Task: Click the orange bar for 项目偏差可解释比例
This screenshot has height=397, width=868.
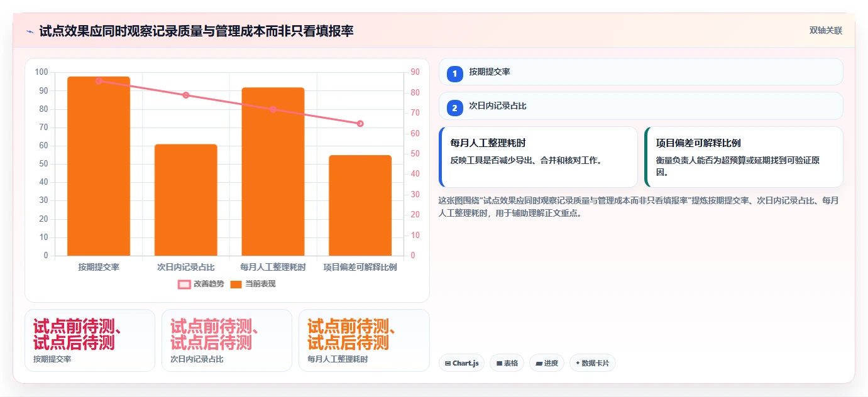Action: [360, 205]
